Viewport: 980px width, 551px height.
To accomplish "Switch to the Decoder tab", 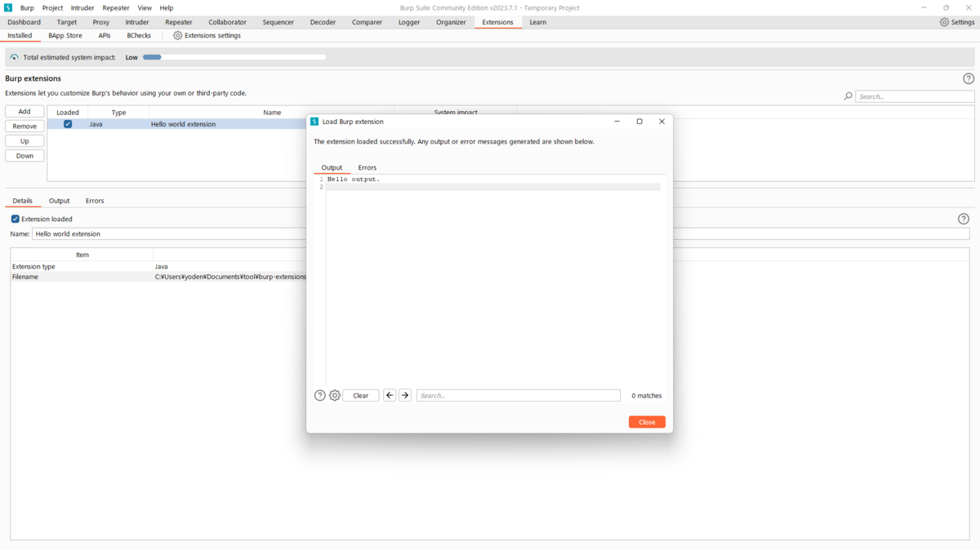I will click(x=323, y=22).
